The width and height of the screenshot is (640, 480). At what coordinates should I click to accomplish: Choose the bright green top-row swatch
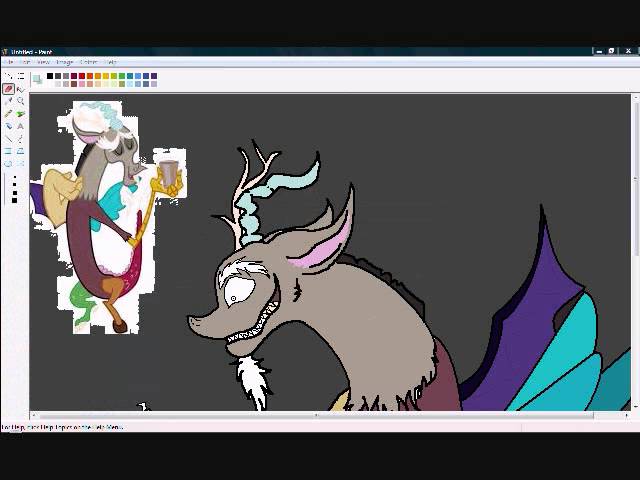pyautogui.click(x=122, y=76)
